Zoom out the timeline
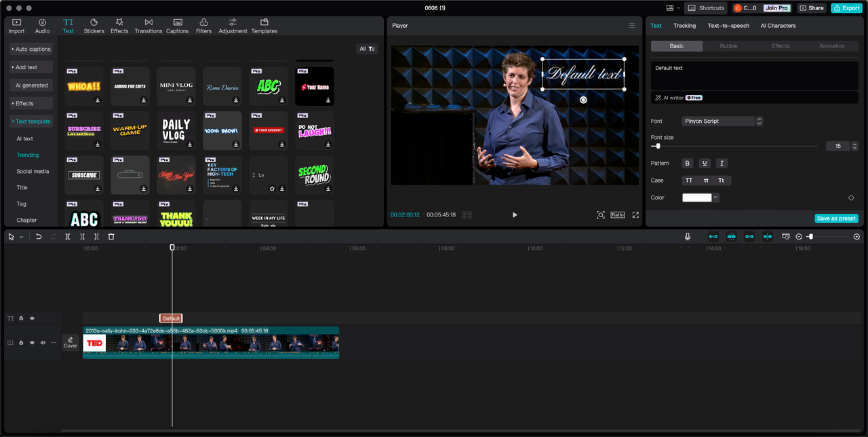The image size is (868, 437). tap(799, 237)
